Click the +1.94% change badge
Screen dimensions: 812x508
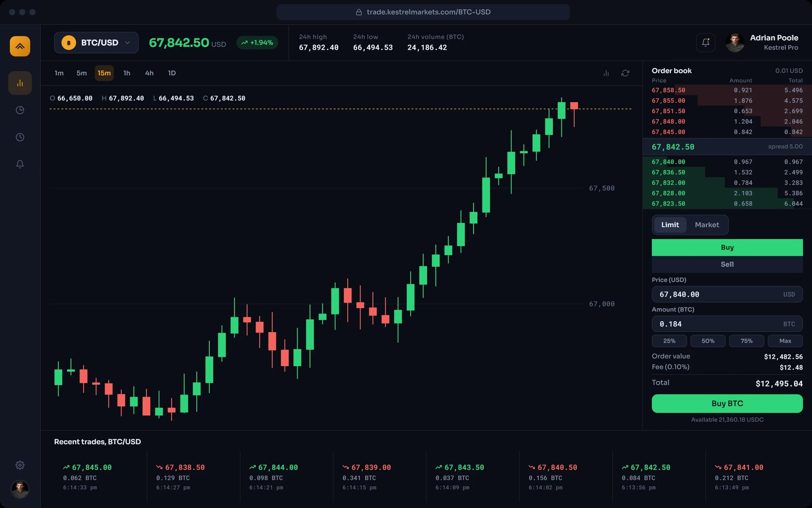tap(257, 43)
